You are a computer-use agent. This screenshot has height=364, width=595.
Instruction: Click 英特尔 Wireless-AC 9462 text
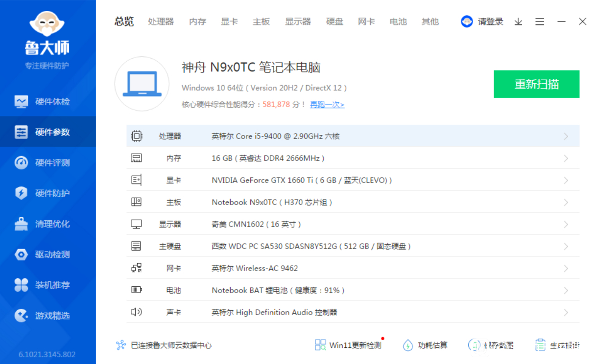click(x=255, y=269)
